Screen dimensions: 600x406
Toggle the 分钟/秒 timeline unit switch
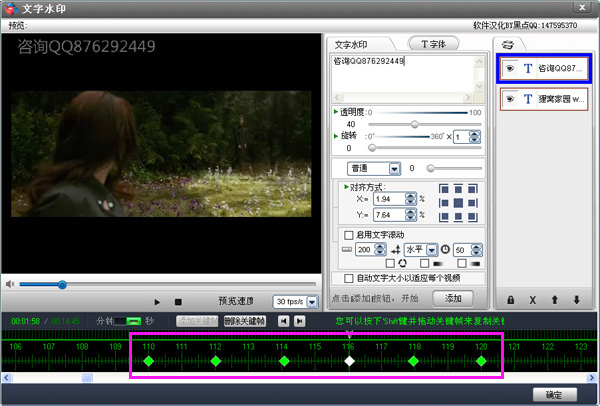tap(127, 321)
